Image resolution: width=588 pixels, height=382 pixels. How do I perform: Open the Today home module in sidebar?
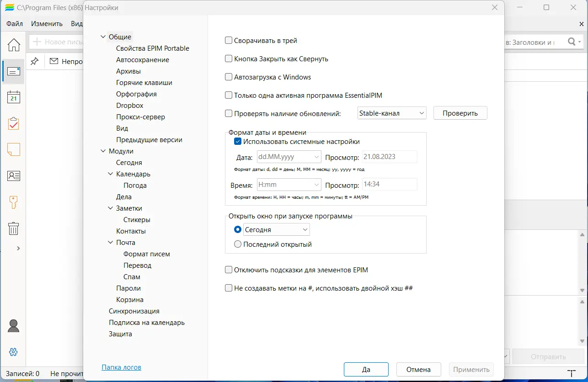point(14,45)
